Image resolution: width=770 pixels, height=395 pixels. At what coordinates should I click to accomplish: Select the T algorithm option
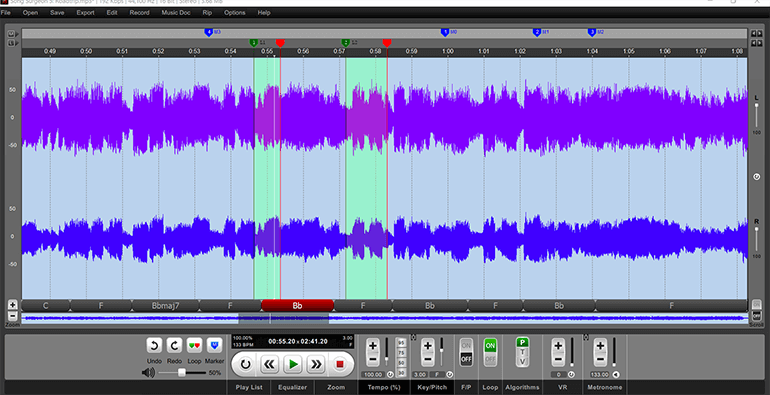tap(522, 352)
